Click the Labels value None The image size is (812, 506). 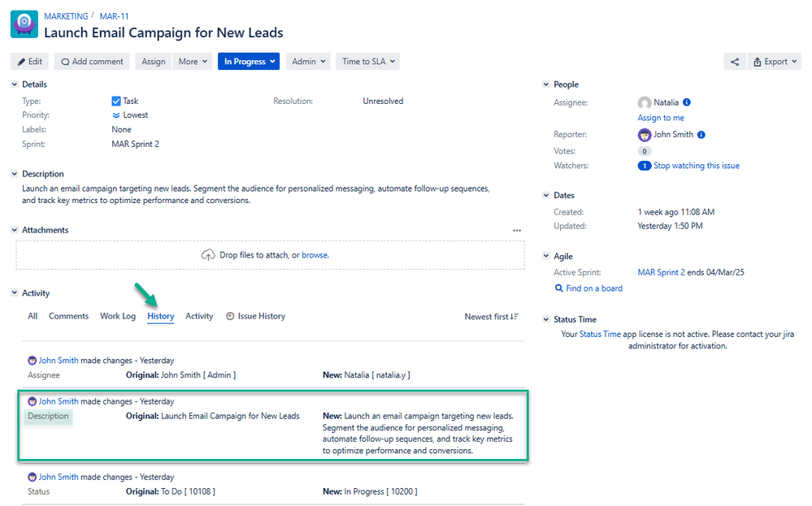(121, 129)
